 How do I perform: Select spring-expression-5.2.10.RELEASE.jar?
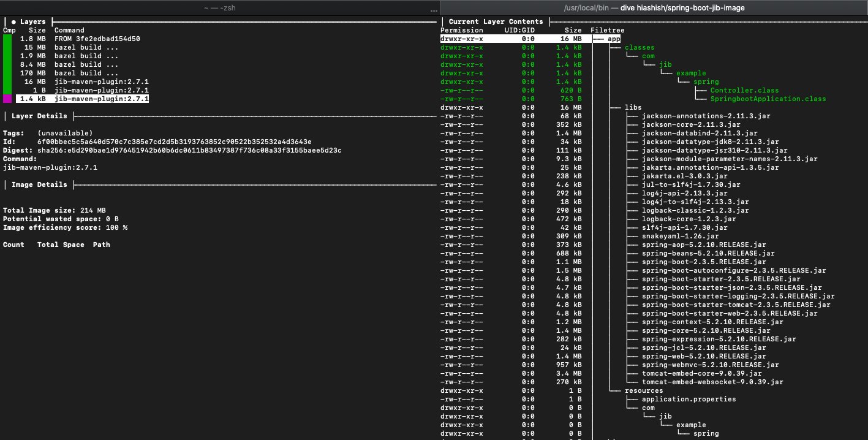719,339
